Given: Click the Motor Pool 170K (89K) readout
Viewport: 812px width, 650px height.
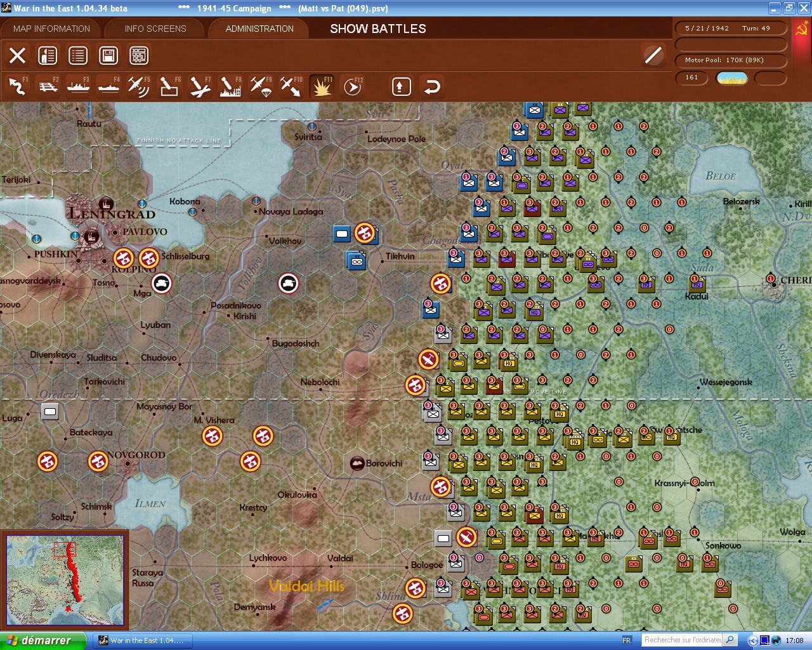Looking at the screenshot, I should coord(730,60).
